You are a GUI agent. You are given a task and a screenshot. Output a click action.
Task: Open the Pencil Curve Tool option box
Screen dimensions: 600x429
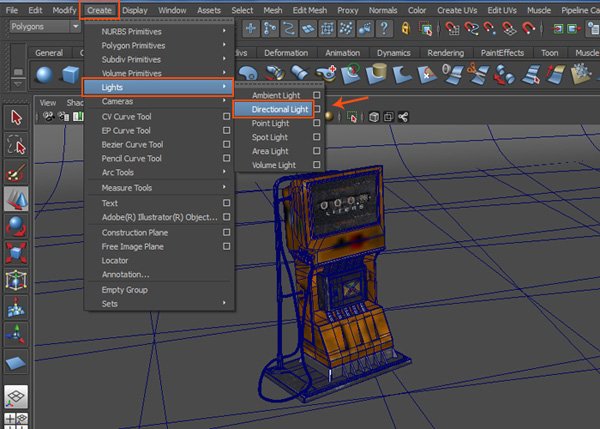coord(226,158)
